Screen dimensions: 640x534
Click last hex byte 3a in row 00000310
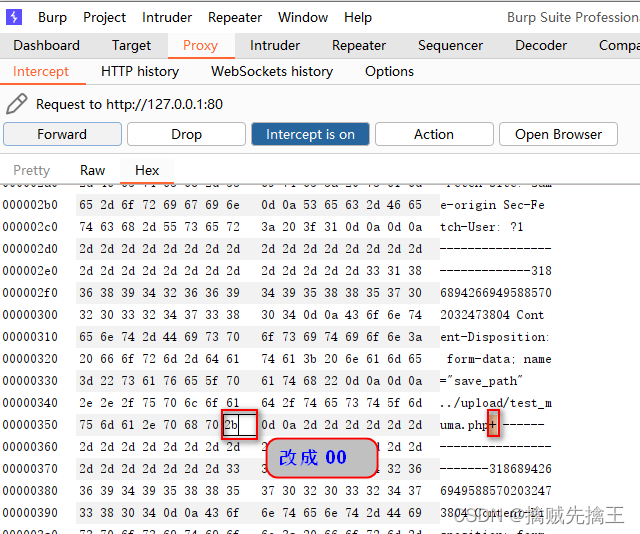tap(415, 337)
